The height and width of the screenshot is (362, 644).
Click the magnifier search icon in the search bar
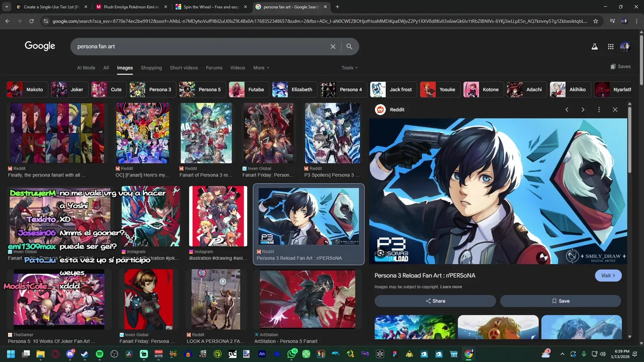click(349, 46)
